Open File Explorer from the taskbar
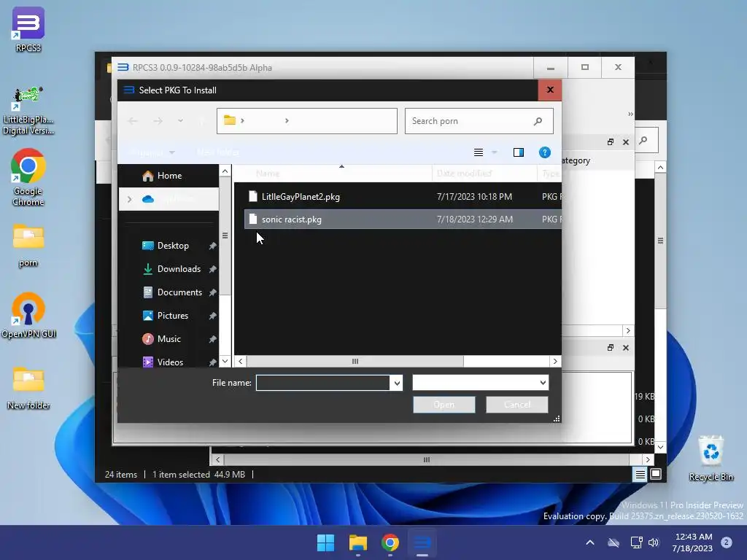747x560 pixels. point(357,542)
